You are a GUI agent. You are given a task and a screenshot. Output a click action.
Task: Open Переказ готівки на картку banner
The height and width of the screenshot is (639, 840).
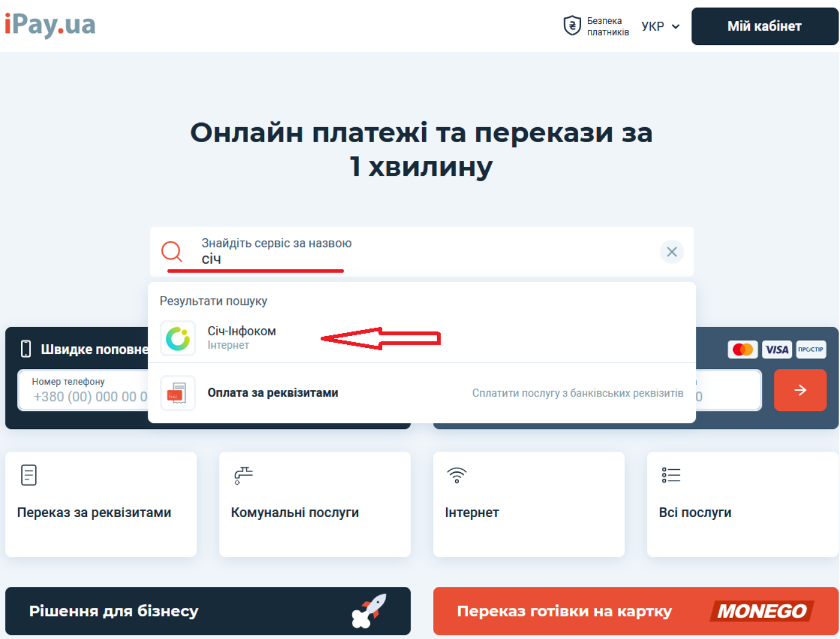[x=635, y=611]
